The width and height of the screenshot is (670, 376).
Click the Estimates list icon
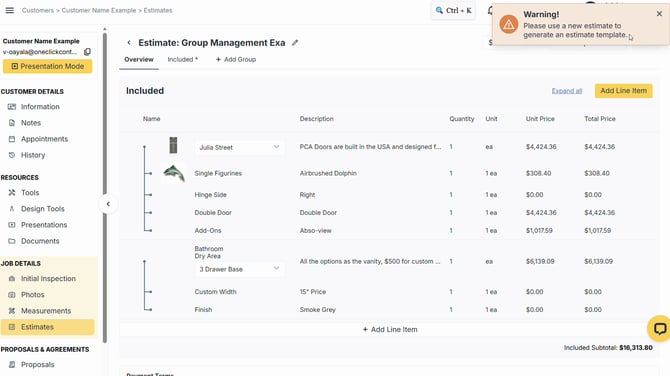click(x=12, y=327)
